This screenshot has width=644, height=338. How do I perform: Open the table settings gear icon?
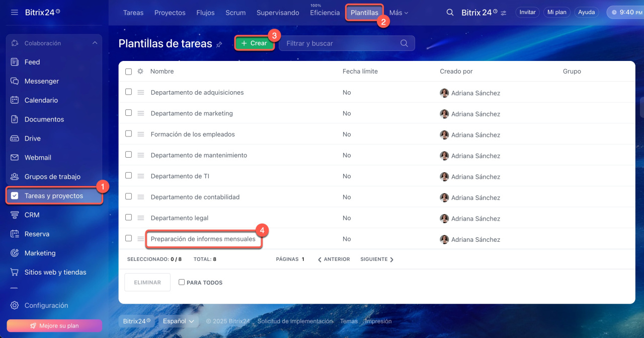[140, 72]
